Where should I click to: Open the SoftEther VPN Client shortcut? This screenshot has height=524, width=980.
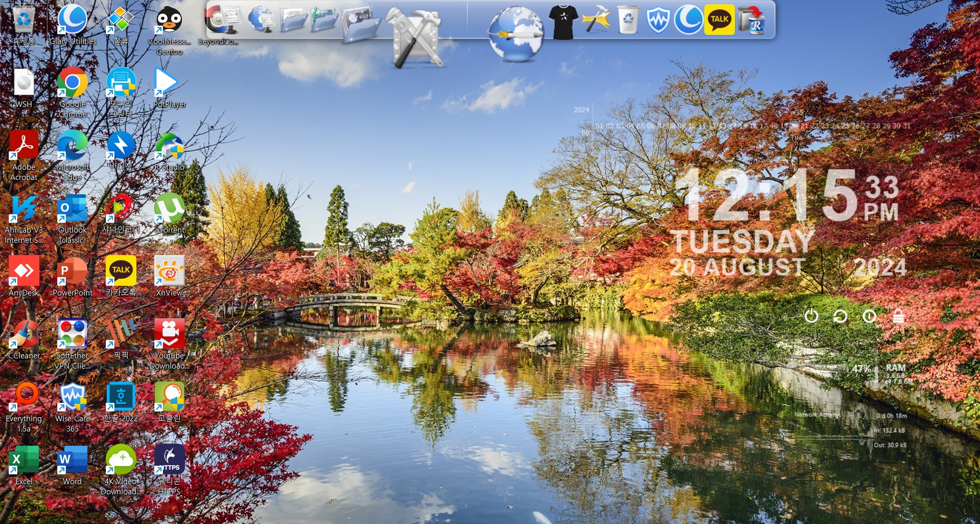[x=73, y=344]
